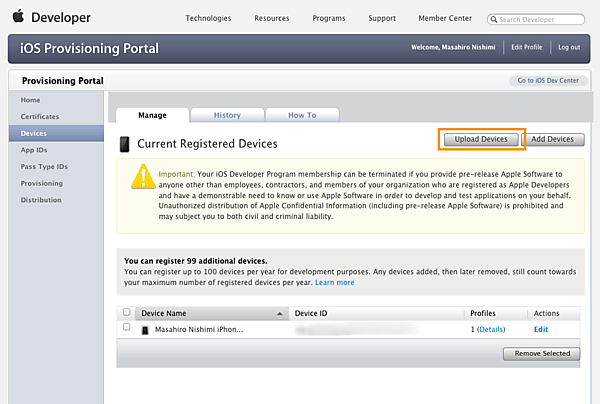The height and width of the screenshot is (404, 600).
Task: Click the Remove Selected button
Action: (x=542, y=353)
